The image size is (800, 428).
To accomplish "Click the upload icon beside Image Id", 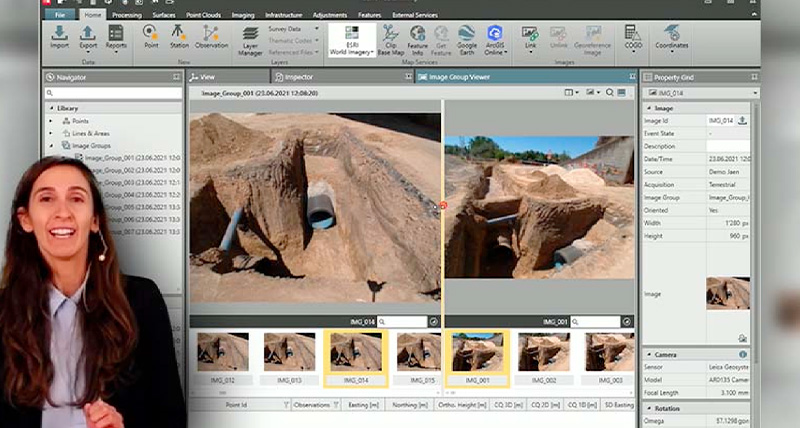I will point(742,120).
